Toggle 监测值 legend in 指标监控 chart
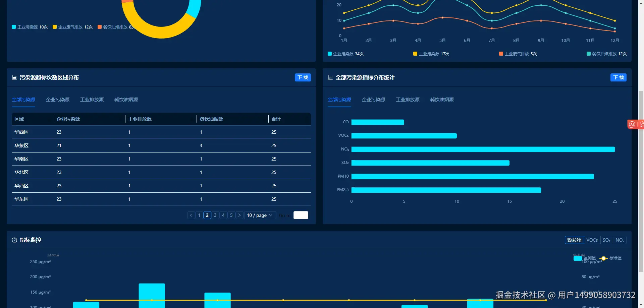This screenshot has height=308, width=644. click(585, 258)
